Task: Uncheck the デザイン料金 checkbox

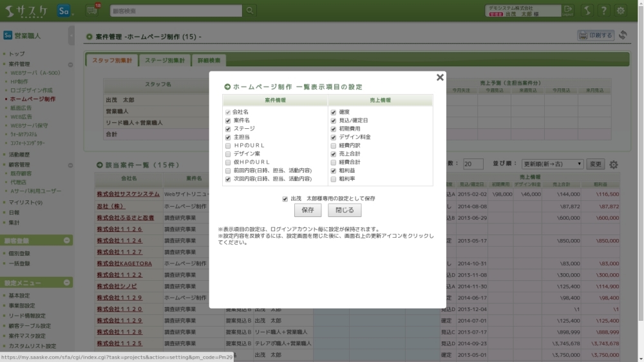Action: (x=334, y=137)
